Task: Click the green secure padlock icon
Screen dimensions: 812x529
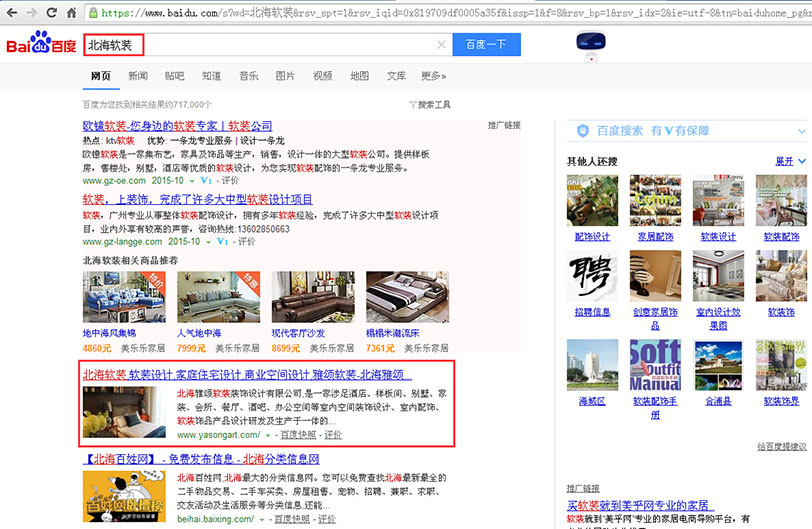Action: [x=93, y=13]
